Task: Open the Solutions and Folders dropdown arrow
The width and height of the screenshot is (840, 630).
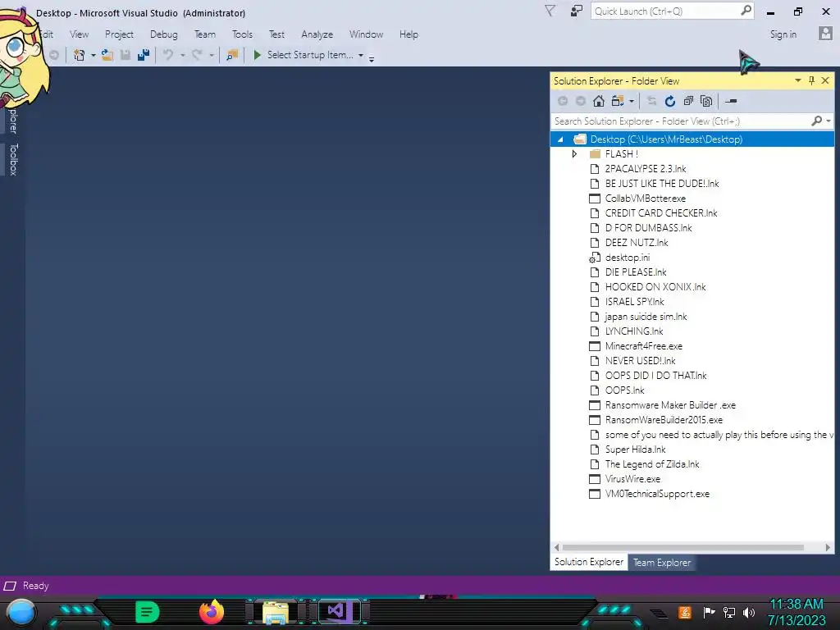Action: (x=632, y=101)
